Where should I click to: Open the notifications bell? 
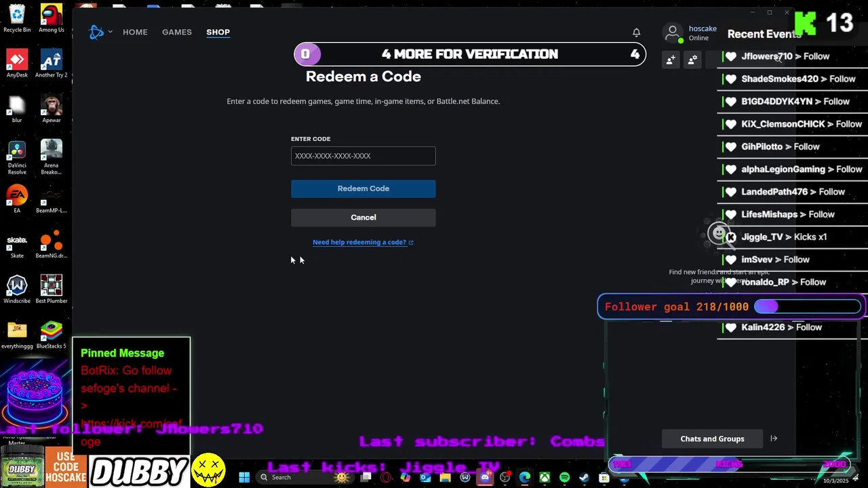coord(636,33)
